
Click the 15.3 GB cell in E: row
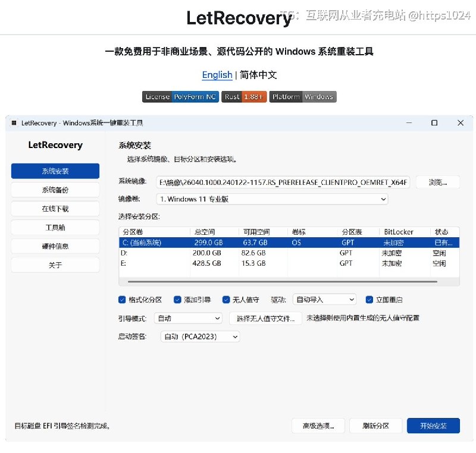pyautogui.click(x=253, y=263)
